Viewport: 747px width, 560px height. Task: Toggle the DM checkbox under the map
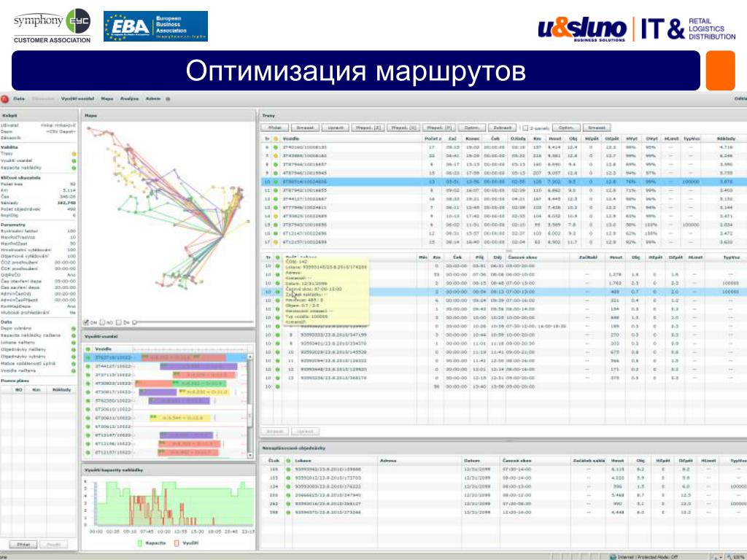(86, 322)
